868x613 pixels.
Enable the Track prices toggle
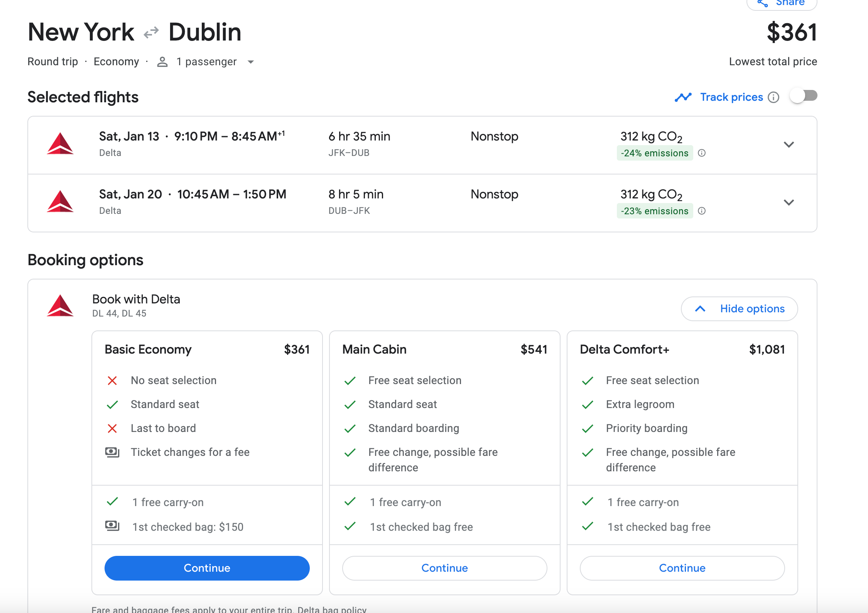click(803, 96)
